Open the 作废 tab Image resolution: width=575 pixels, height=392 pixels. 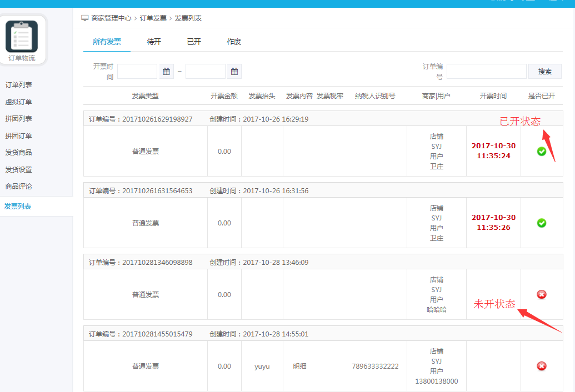pyautogui.click(x=234, y=42)
